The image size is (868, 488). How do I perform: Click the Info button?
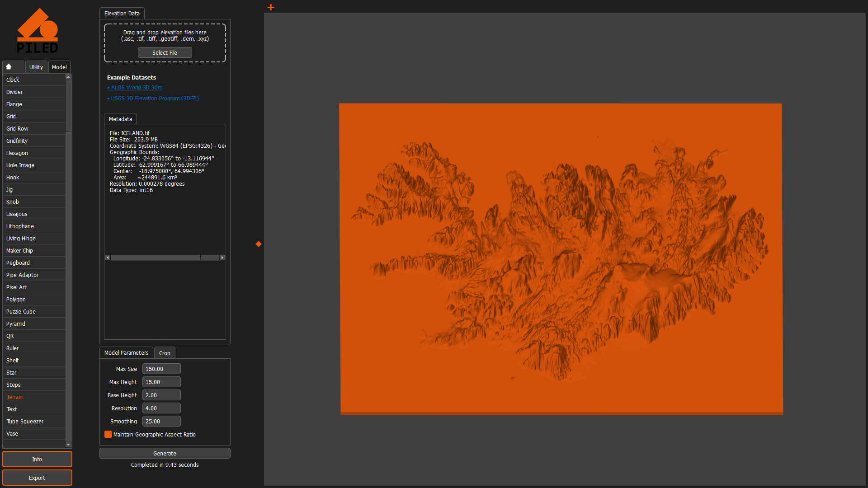pos(37,459)
